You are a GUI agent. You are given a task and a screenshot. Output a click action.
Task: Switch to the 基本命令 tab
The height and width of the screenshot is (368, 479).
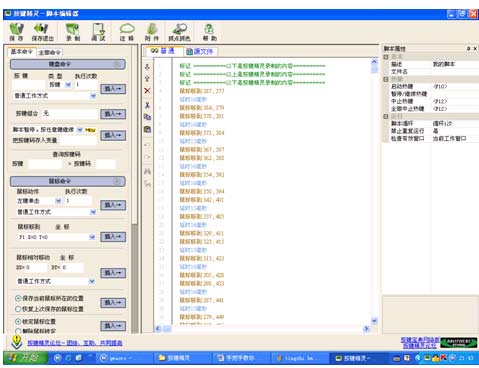(22, 52)
